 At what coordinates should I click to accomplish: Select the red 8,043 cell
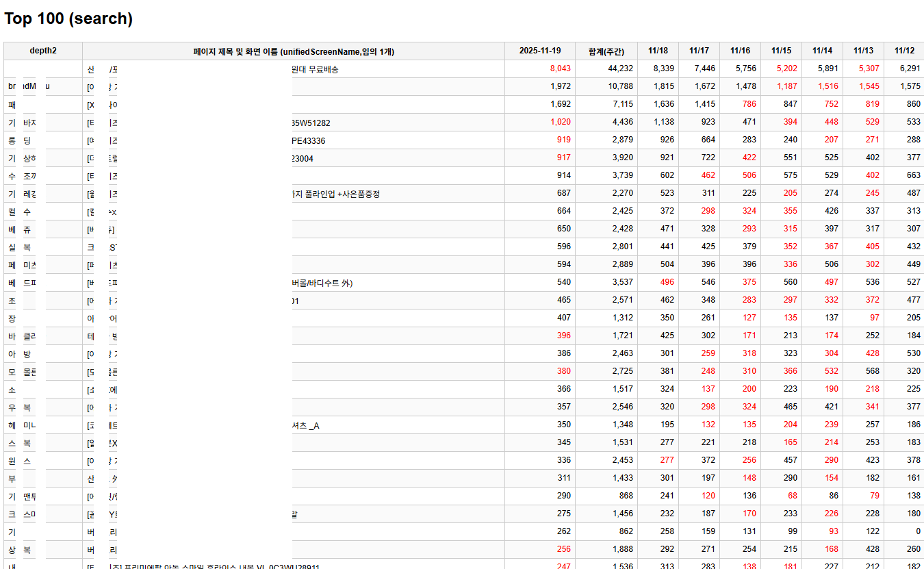click(540, 69)
